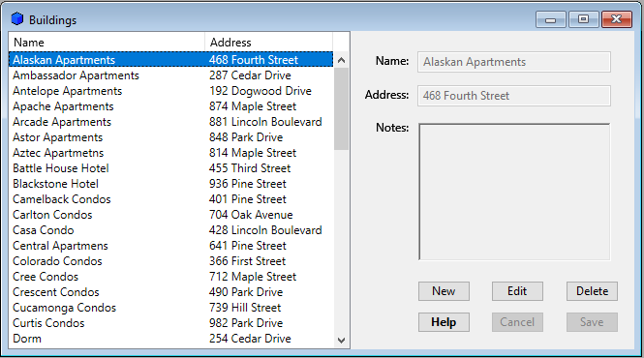Sort by the Address column header
Viewport: 644px width, 358px height.
pyautogui.click(x=268, y=43)
